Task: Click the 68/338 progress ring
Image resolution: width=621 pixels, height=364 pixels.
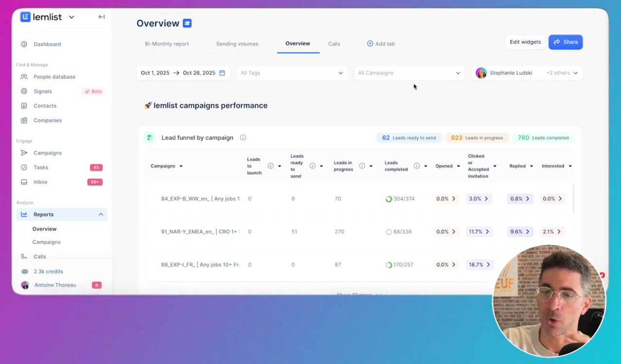Action: pyautogui.click(x=389, y=232)
